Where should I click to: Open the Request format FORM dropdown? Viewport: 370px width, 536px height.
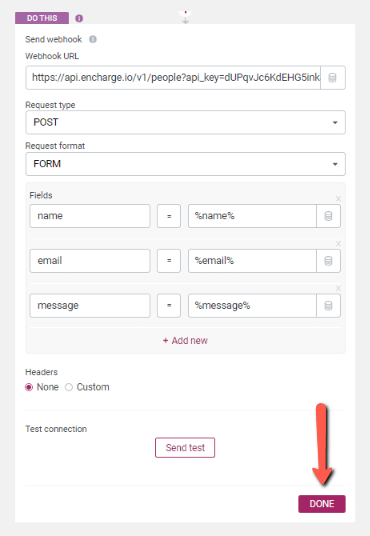pos(185,164)
